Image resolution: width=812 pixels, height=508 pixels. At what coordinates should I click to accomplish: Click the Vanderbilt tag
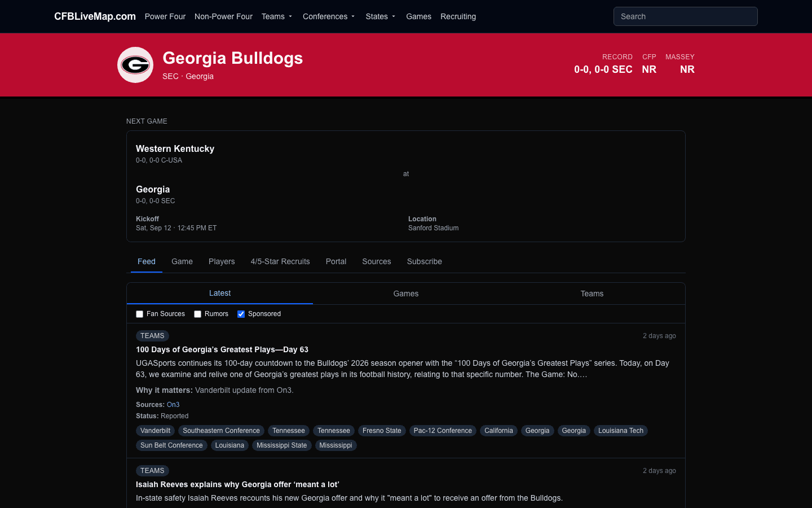(x=155, y=431)
